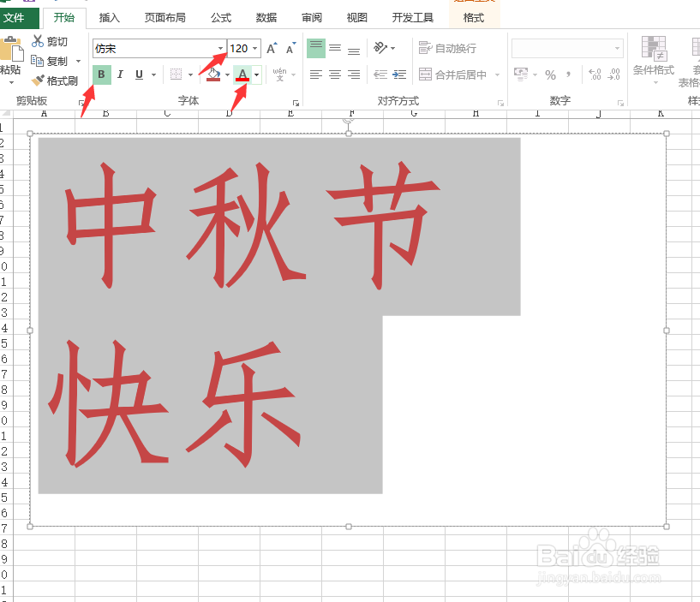
Task: Open the font name dropdown
Action: click(x=220, y=48)
